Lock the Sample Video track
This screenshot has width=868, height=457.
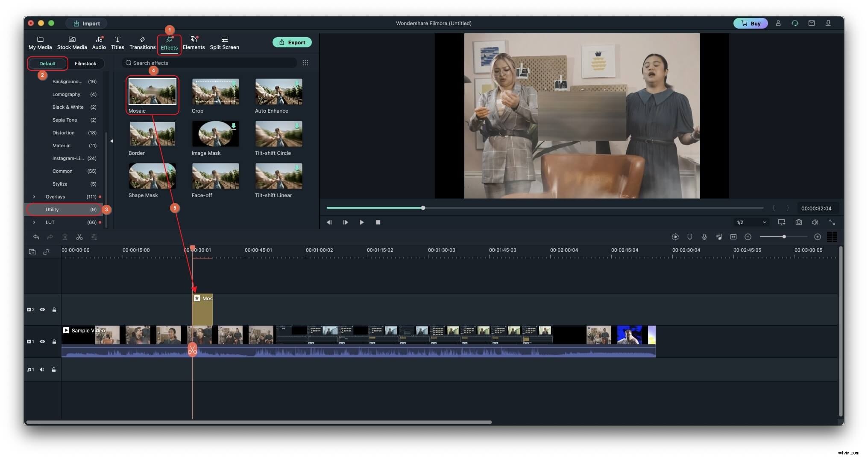tap(54, 341)
